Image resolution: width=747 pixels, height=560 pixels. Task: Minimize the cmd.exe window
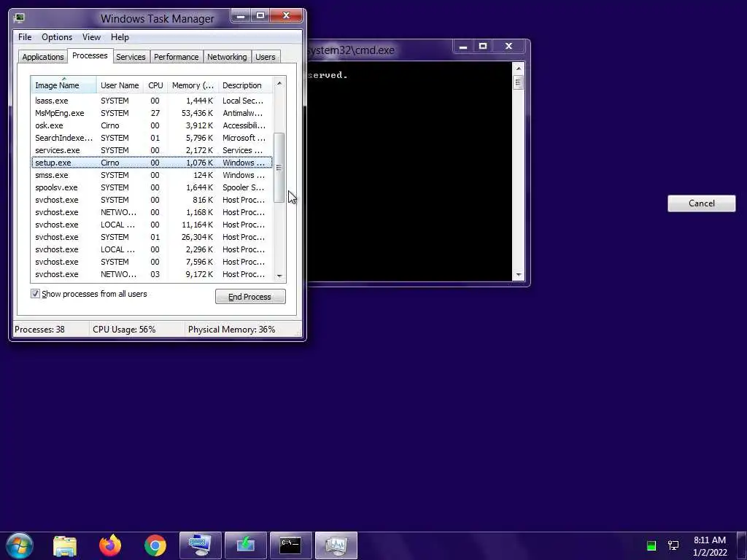click(x=462, y=47)
